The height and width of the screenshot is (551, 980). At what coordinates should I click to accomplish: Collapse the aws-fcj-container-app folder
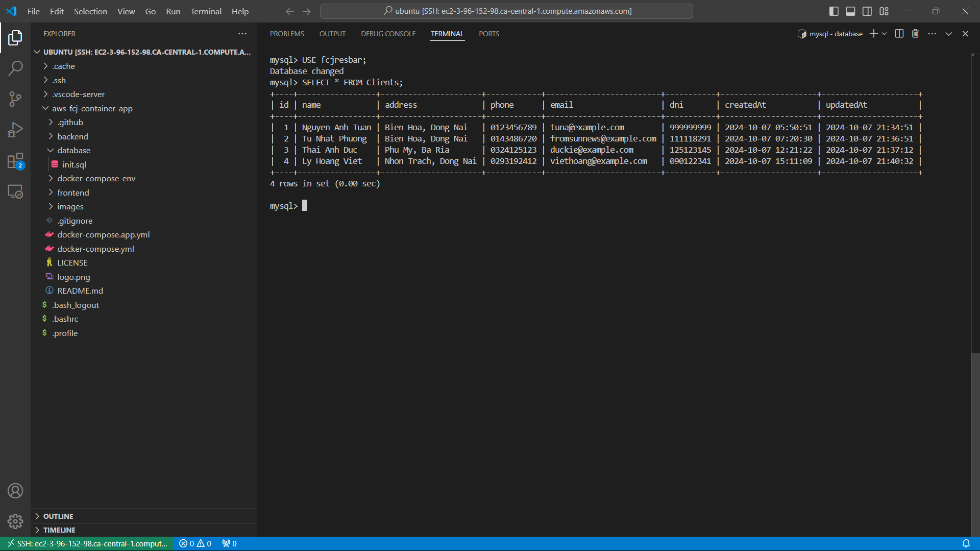tap(144, 108)
